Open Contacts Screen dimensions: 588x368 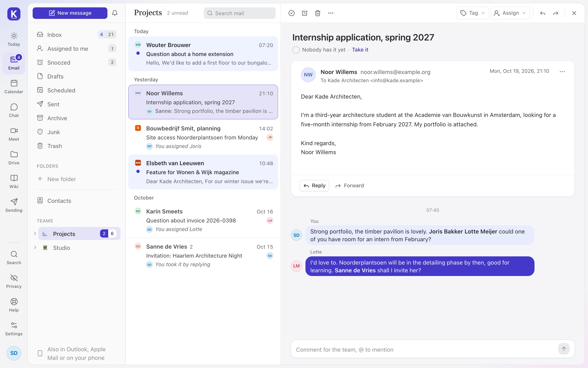(76, 201)
